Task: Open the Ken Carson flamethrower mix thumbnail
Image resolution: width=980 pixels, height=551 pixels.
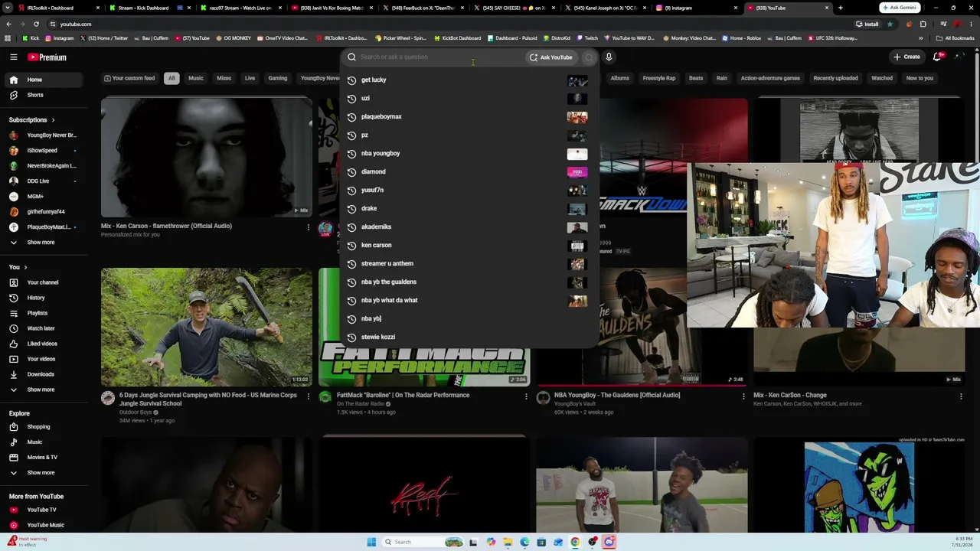Action: [x=207, y=158]
